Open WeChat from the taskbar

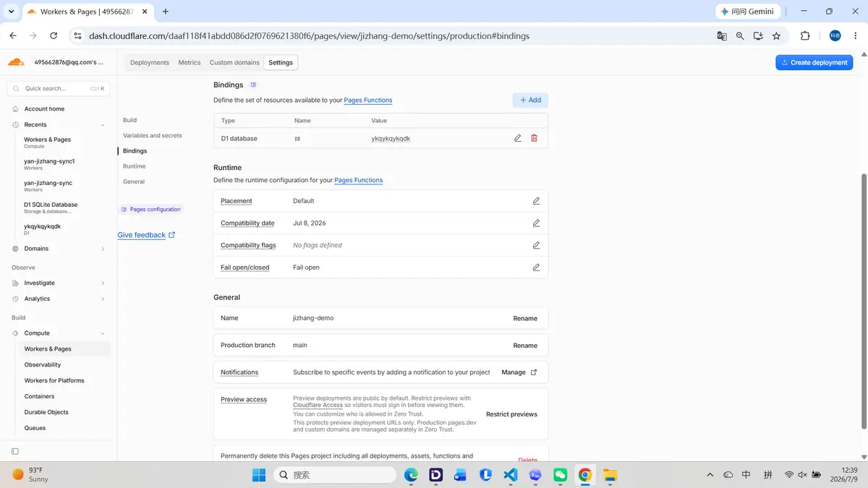(560, 475)
